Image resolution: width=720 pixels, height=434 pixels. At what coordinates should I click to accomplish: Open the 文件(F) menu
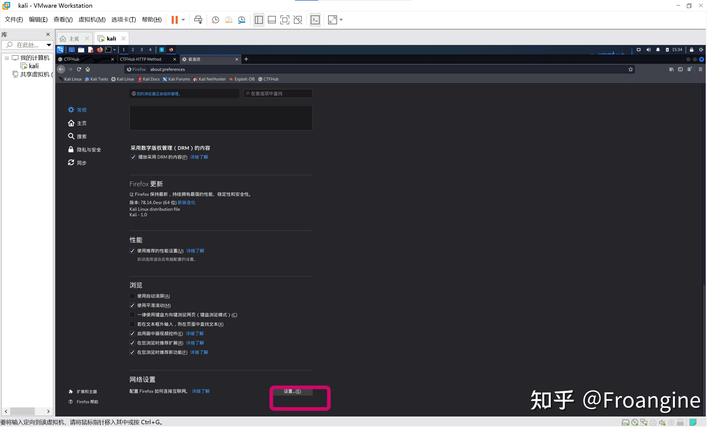(14, 20)
